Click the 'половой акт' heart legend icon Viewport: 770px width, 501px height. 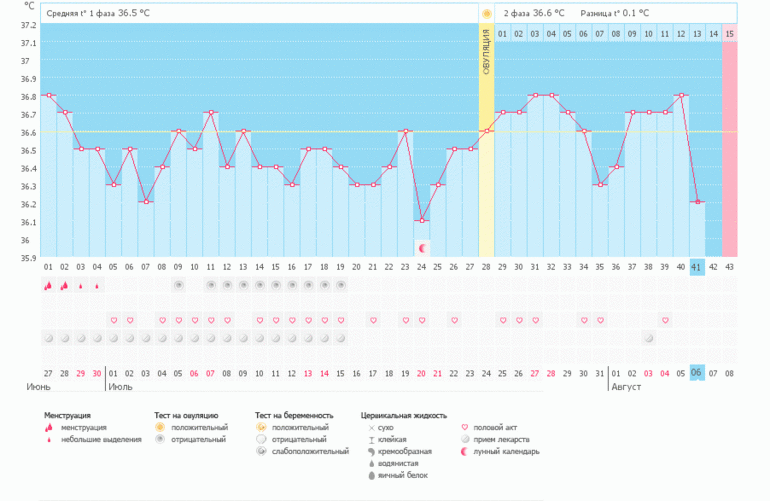coord(465,427)
